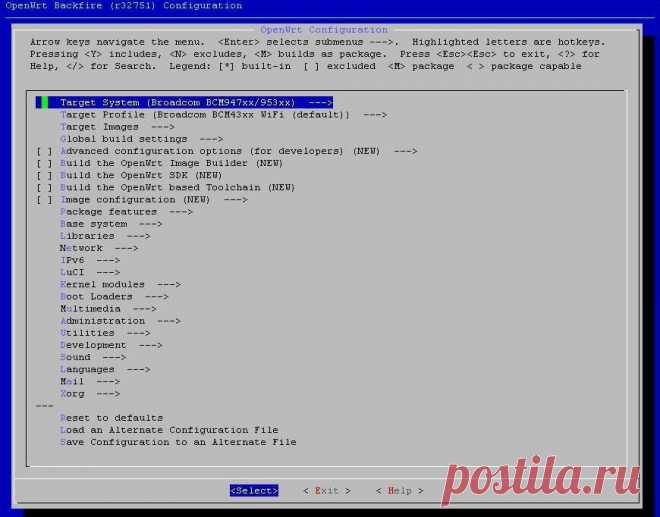Open the Target Profile submenu
Viewport: 660px width, 517px height.
224,115
